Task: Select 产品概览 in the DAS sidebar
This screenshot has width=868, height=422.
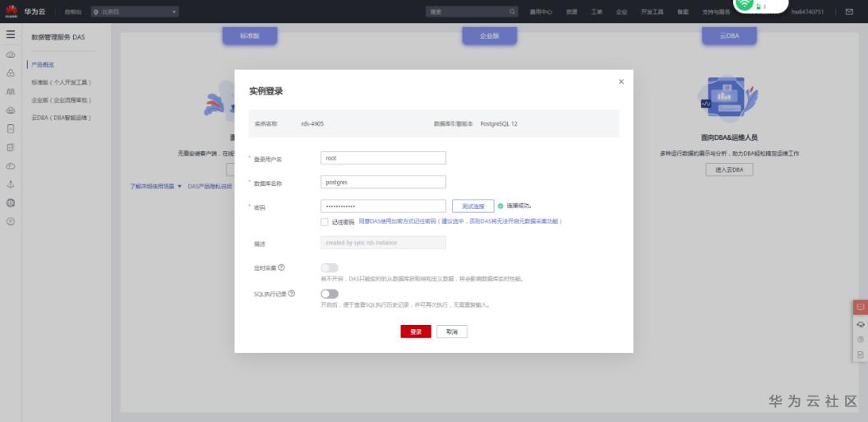Action: pyautogui.click(x=43, y=65)
